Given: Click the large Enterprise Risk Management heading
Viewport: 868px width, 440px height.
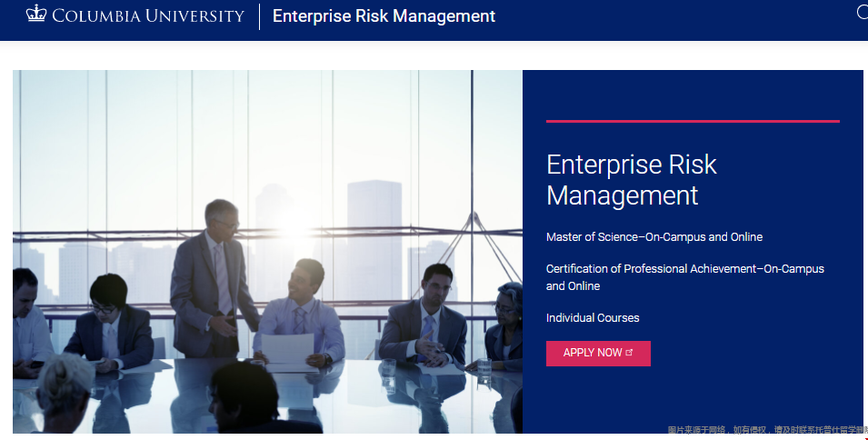Looking at the screenshot, I should [x=631, y=180].
